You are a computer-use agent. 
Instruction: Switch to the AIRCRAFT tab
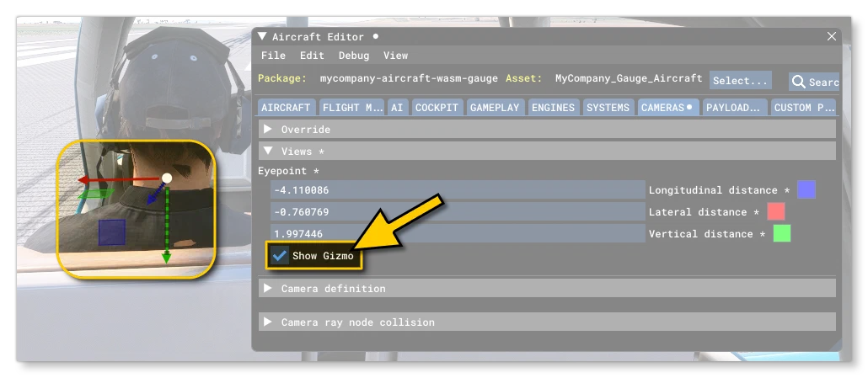287,108
